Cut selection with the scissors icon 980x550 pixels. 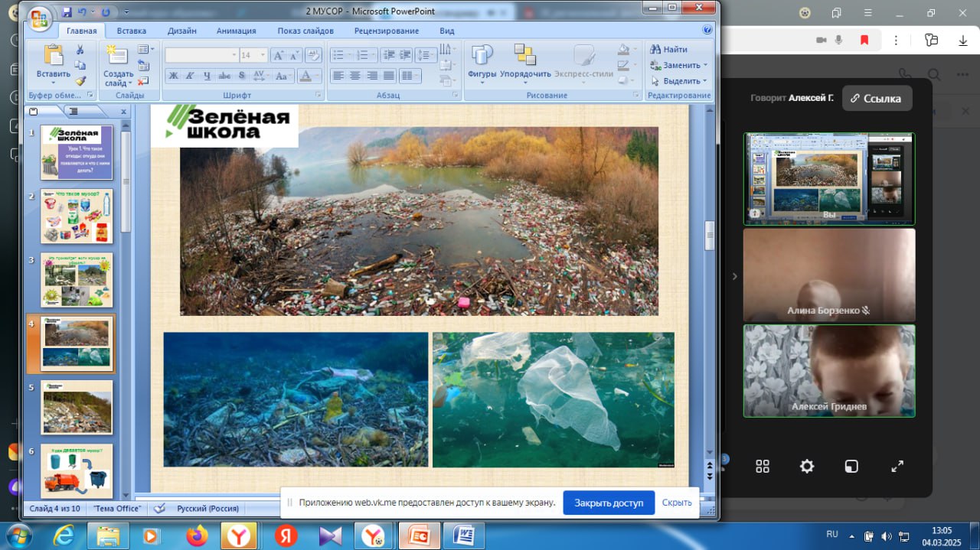click(x=80, y=50)
